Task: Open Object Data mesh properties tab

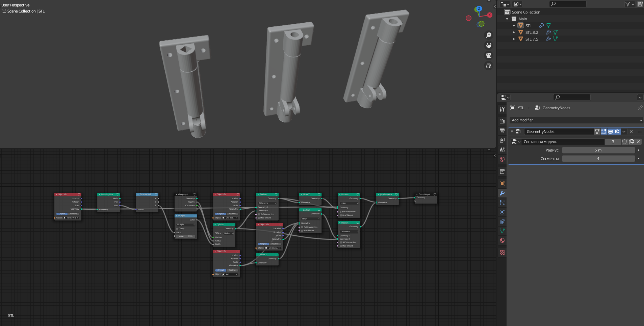Action: pos(502,231)
